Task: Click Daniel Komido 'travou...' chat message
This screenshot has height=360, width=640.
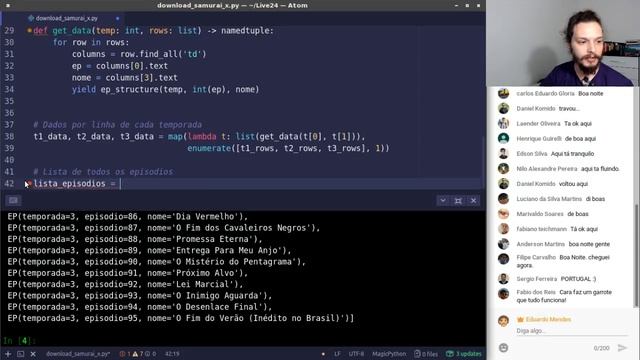Action: coord(569,109)
